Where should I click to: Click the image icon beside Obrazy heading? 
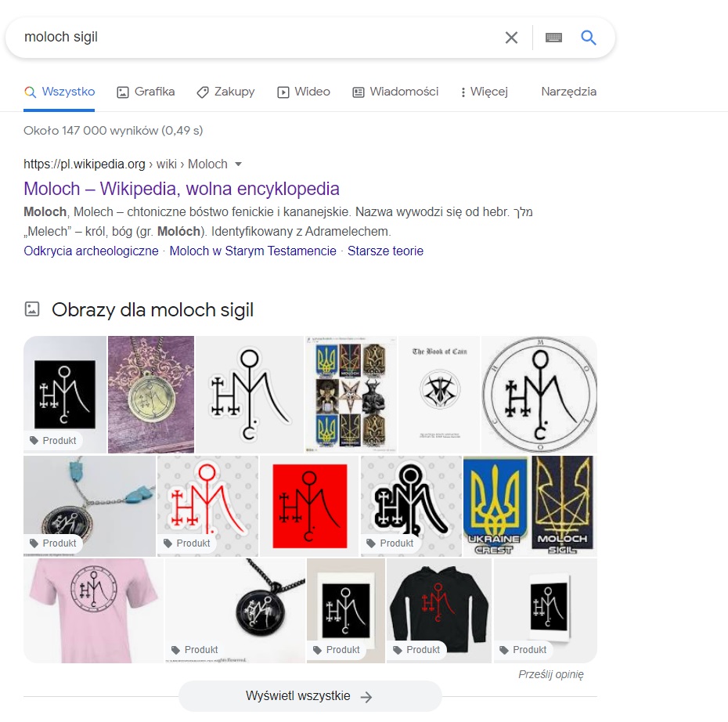click(32, 309)
